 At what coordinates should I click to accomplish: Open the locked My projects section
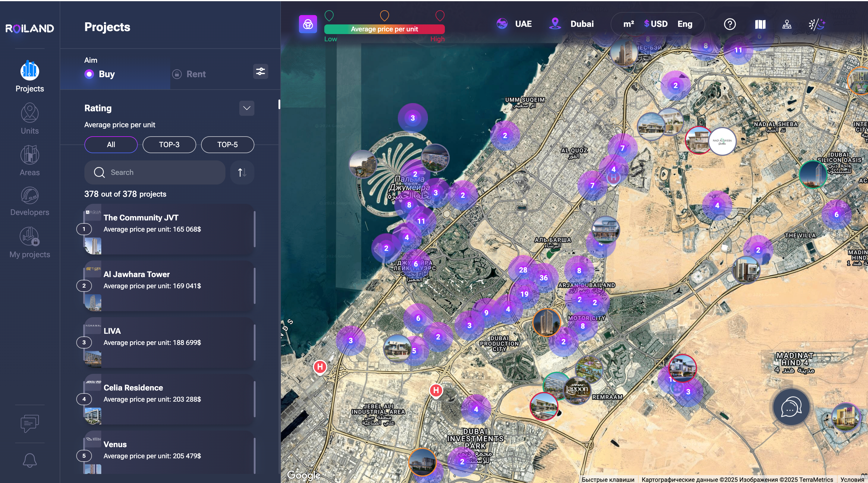[30, 243]
